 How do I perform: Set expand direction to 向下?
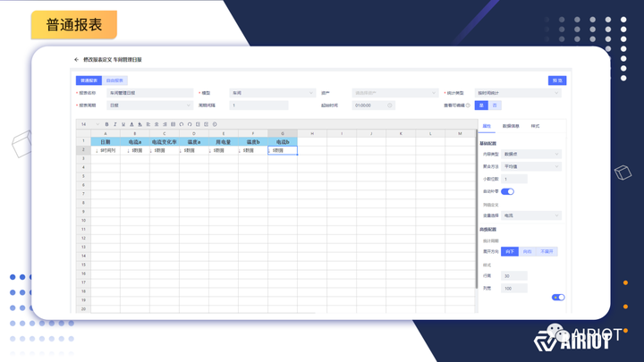coord(510,251)
